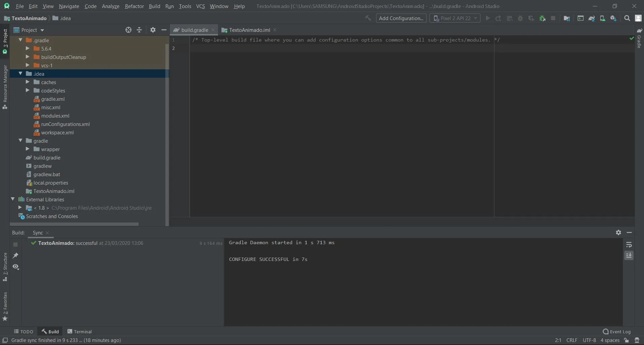Toggle soft-wrap in build output
Viewport: 644px width, 345px height.
tap(629, 245)
